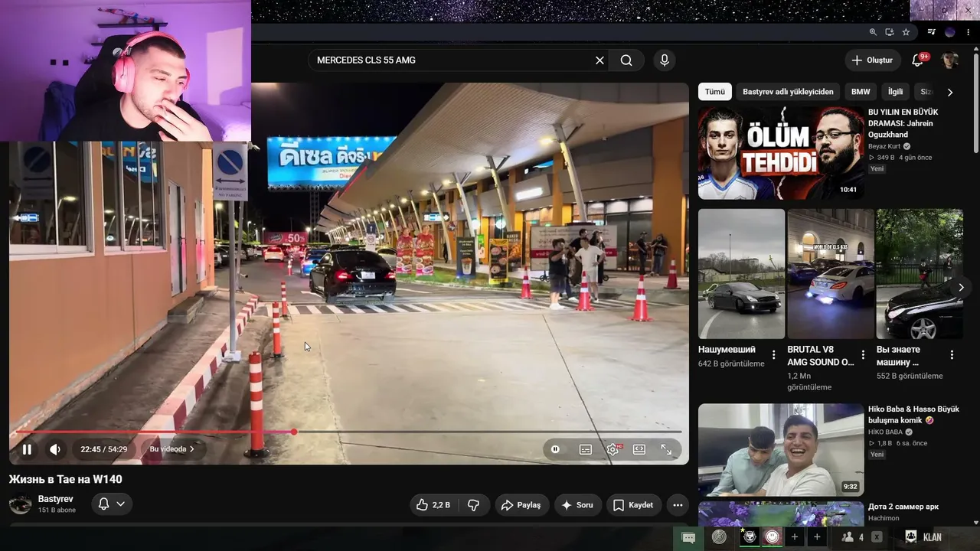
Task: Select the BMW filter chip
Action: point(861,92)
